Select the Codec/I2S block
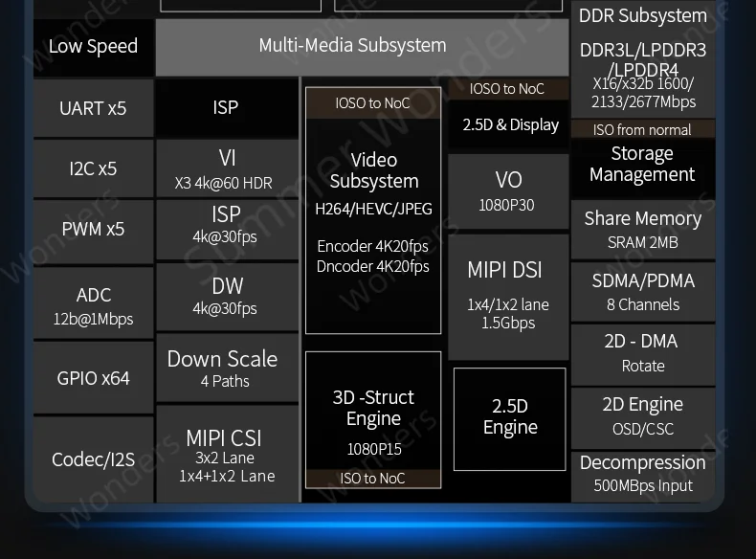The height and width of the screenshot is (559, 756). click(x=94, y=459)
